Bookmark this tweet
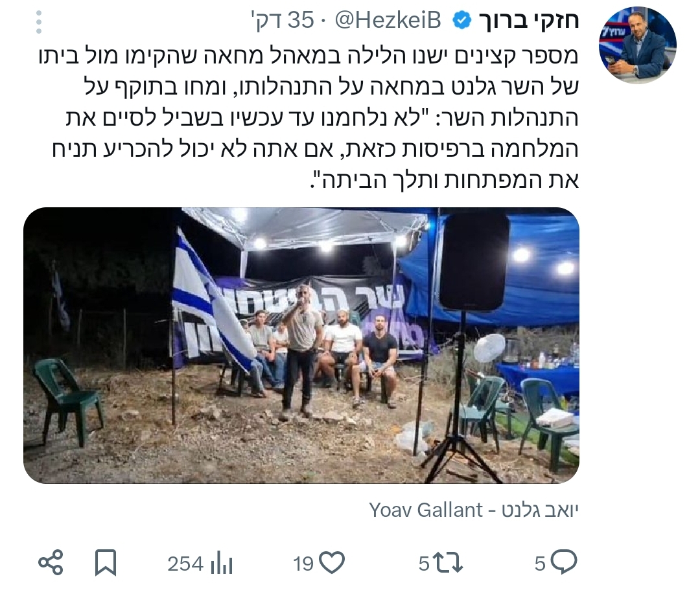 [106, 563]
